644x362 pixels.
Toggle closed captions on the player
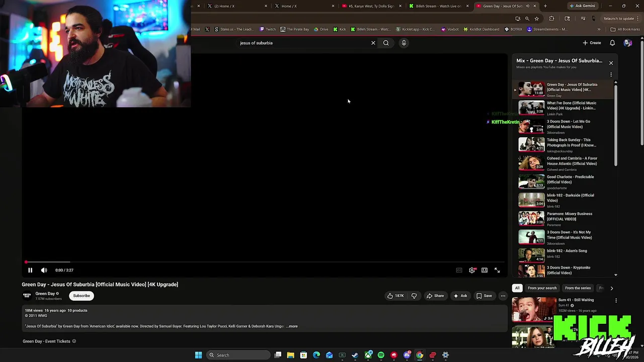point(459,270)
